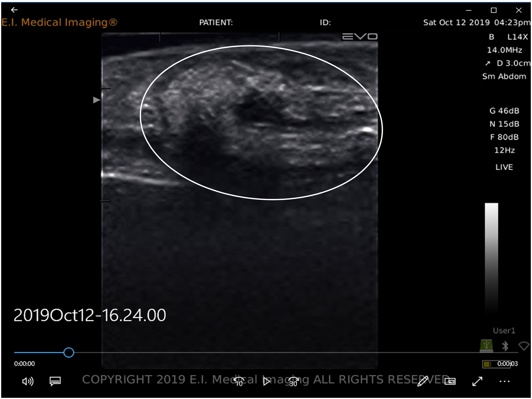Switch to mini view mode
This screenshot has width=532, height=399.
450,382
